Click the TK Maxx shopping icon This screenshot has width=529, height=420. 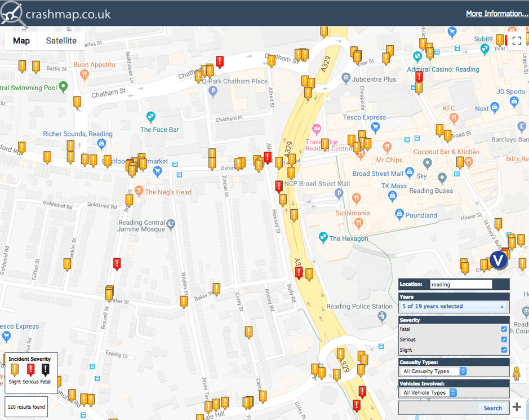click(392, 196)
